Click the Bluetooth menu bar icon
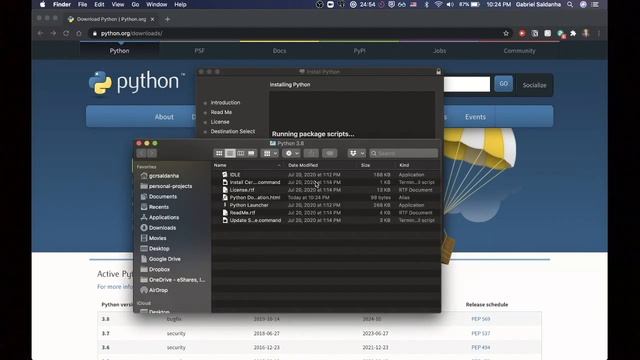This screenshot has width=640, height=360. pyautogui.click(x=427, y=4)
